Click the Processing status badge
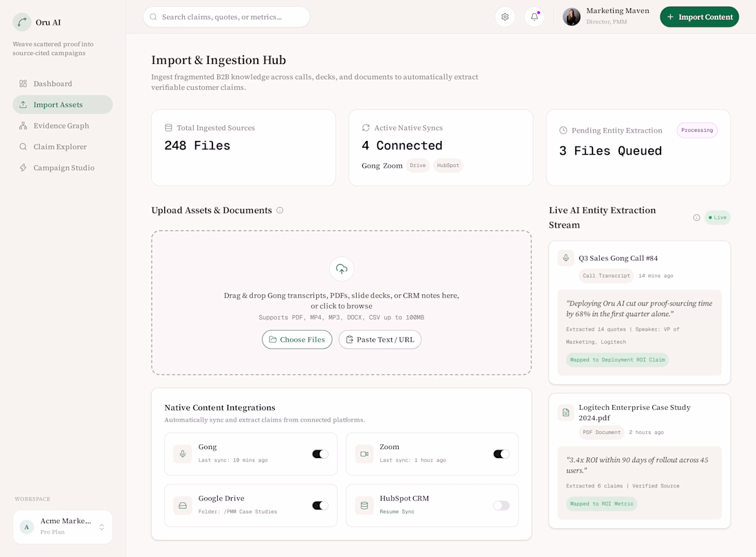The width and height of the screenshot is (756, 557). 697,130
